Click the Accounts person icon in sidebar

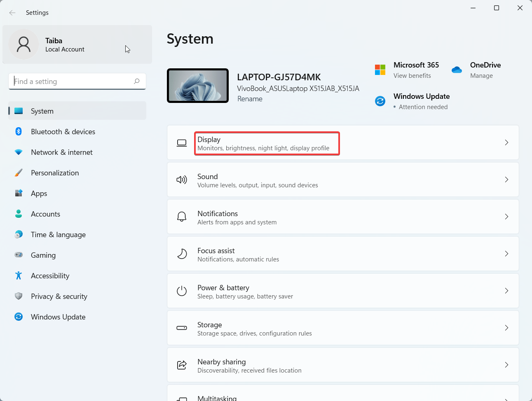point(19,214)
